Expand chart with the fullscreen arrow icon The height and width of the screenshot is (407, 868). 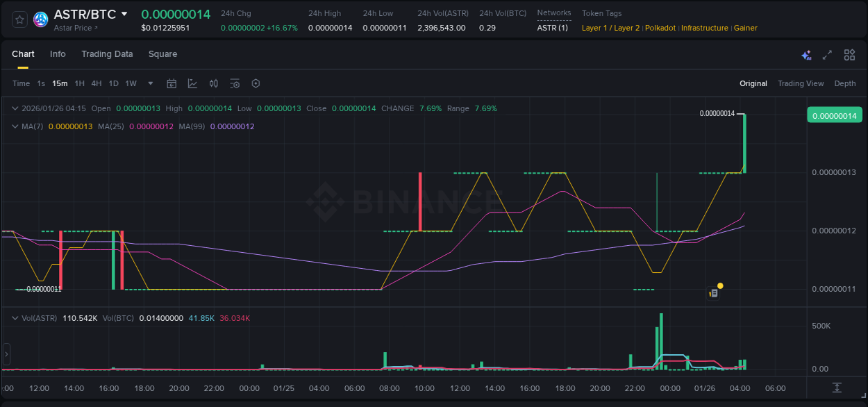click(x=827, y=54)
